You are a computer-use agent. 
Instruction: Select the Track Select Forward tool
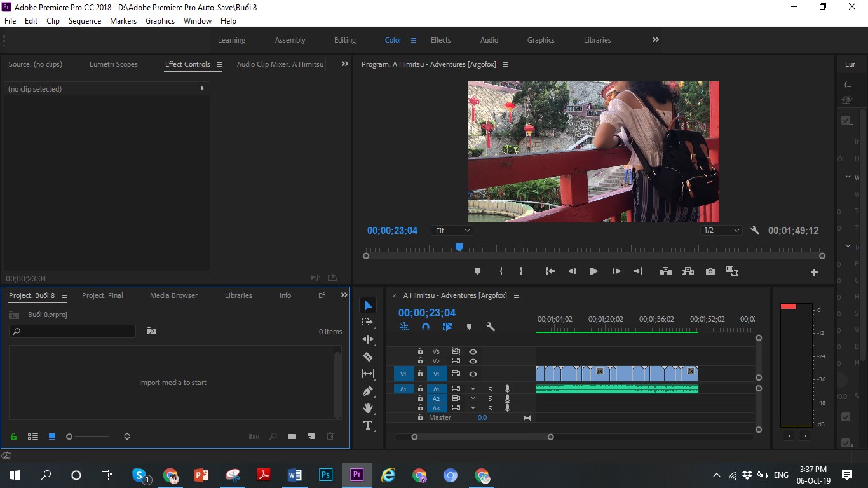(x=368, y=322)
